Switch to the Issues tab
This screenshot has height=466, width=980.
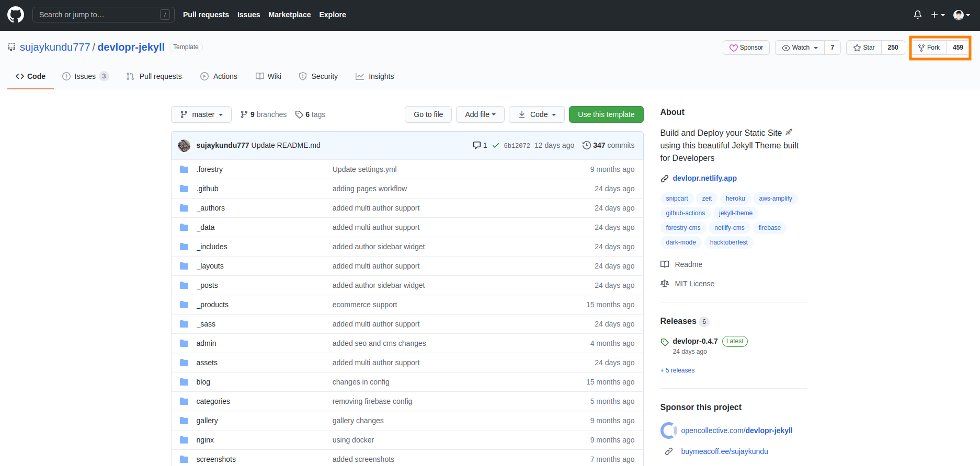coord(85,76)
